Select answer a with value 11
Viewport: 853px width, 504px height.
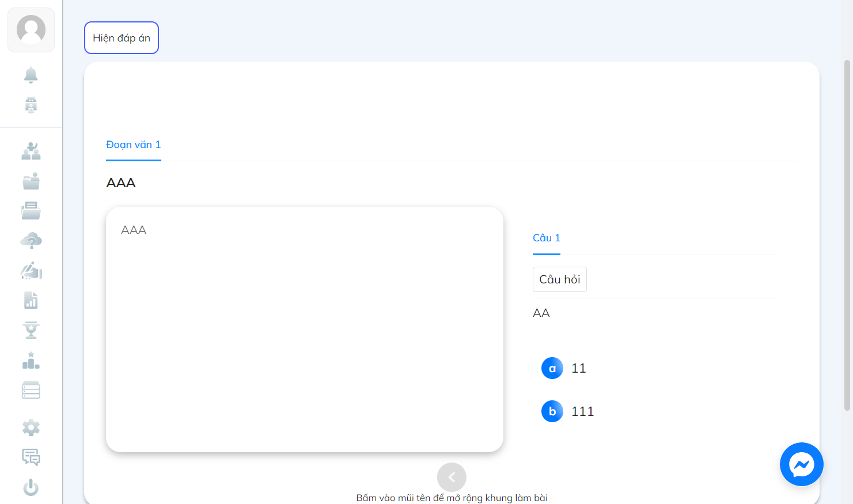coord(564,368)
